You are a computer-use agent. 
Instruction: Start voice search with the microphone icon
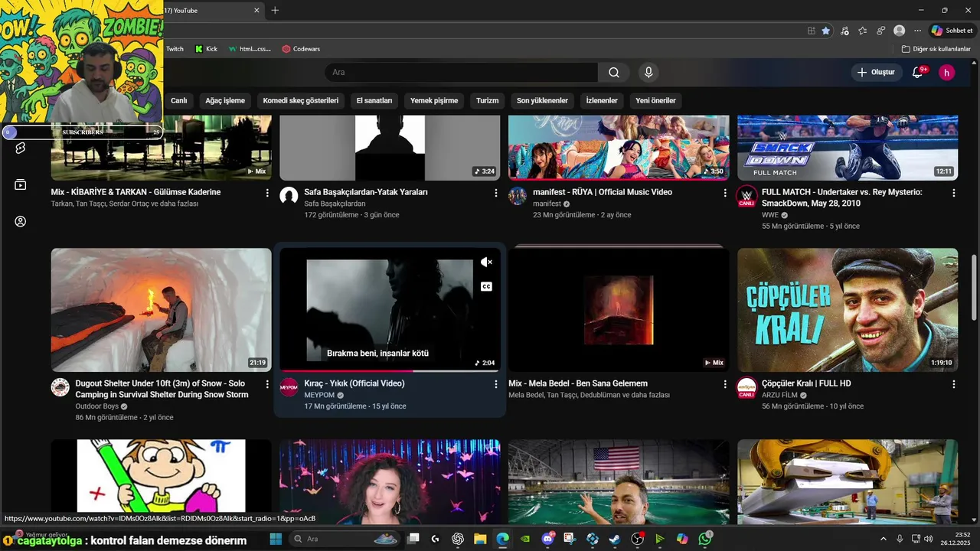click(648, 72)
